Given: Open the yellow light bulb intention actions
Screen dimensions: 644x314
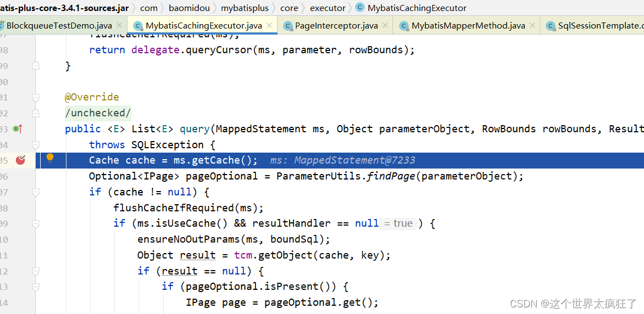Looking at the screenshot, I should click(49, 159).
